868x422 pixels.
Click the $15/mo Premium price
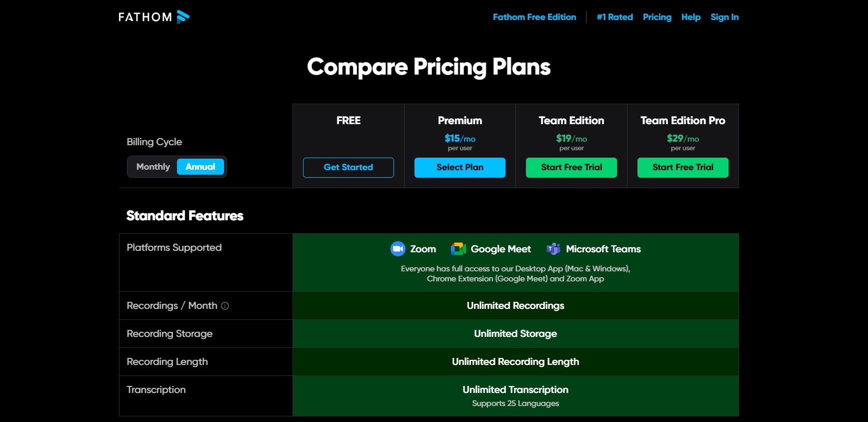(x=460, y=139)
